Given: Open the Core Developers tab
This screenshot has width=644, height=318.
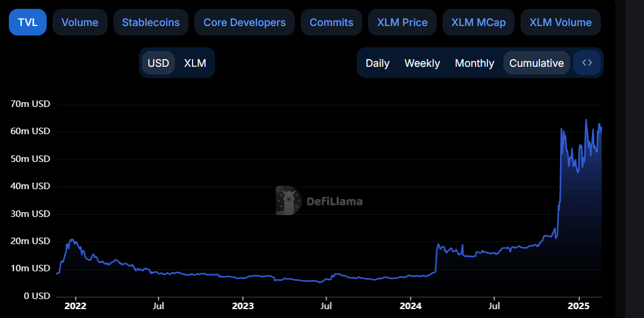Looking at the screenshot, I should coord(245,22).
